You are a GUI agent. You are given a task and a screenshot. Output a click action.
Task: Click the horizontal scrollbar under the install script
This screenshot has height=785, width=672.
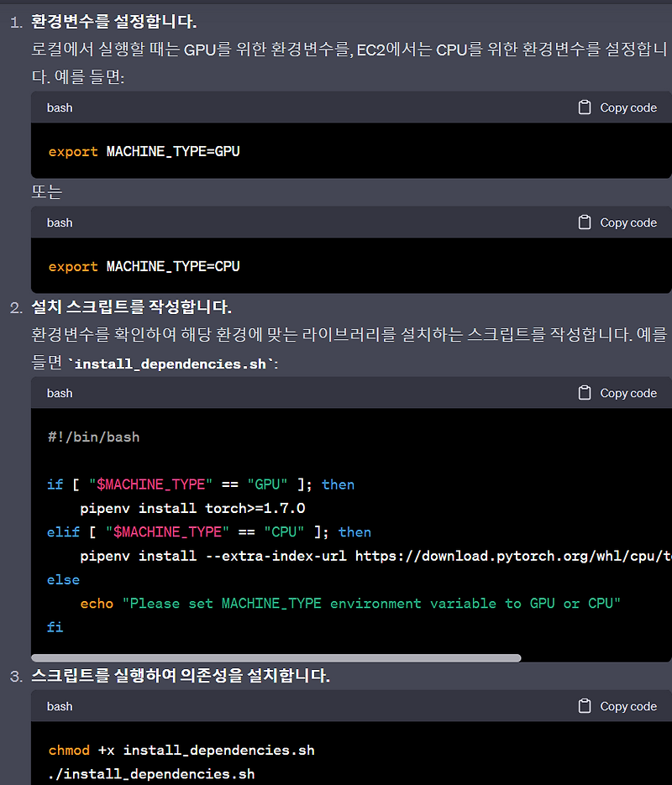click(x=277, y=656)
